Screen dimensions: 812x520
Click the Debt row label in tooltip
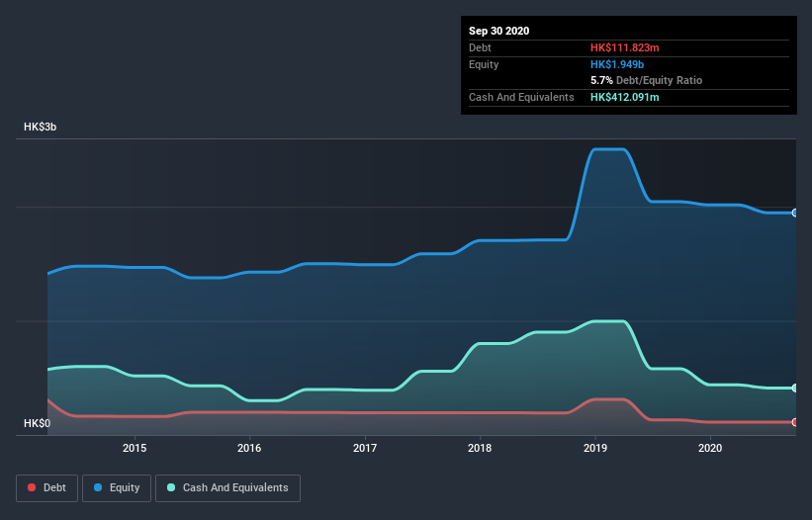(x=480, y=47)
